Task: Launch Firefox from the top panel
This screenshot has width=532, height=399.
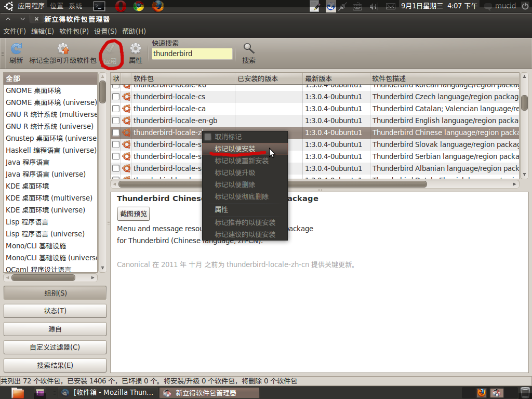Action: pos(158,6)
